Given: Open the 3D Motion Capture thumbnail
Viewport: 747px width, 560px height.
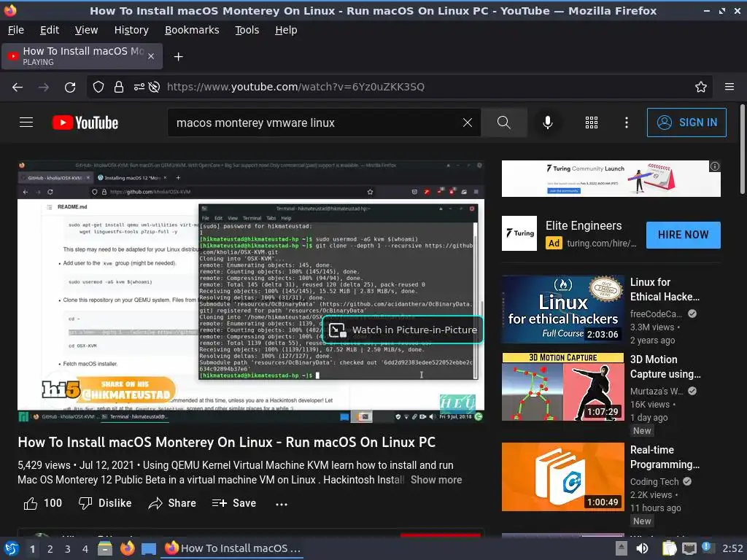Looking at the screenshot, I should tap(562, 386).
